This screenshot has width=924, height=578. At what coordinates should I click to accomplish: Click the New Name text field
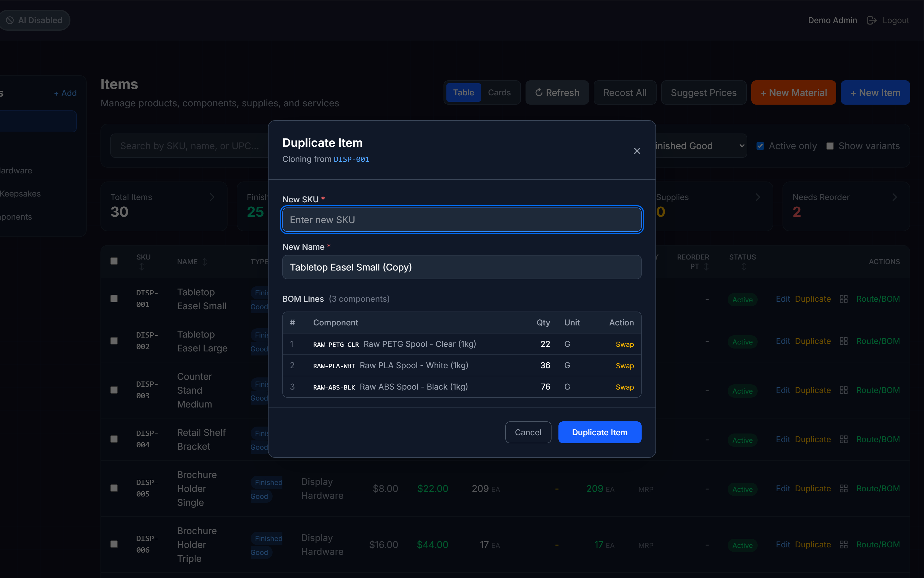pyautogui.click(x=462, y=267)
